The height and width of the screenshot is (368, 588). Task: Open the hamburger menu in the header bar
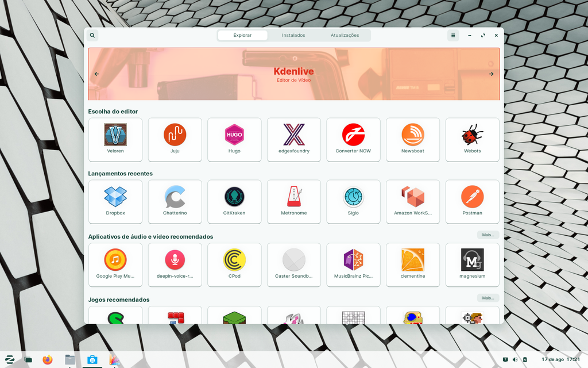tap(453, 35)
